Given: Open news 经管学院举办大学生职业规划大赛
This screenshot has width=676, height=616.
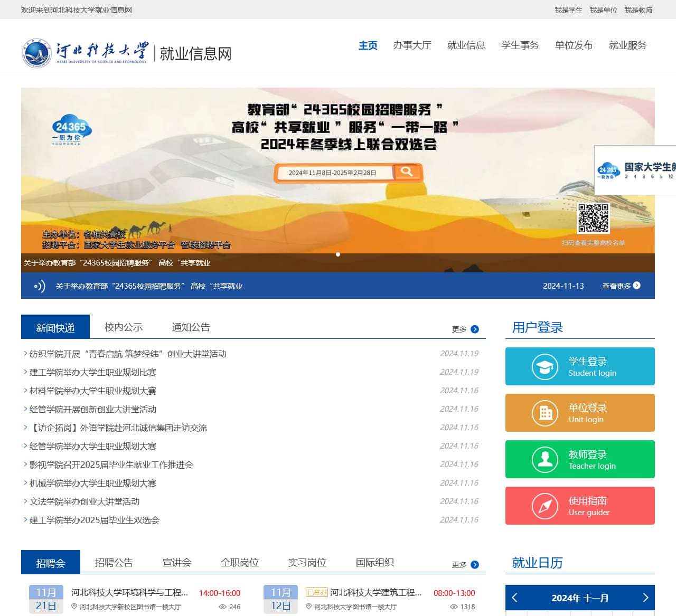Looking at the screenshot, I should pos(93,447).
